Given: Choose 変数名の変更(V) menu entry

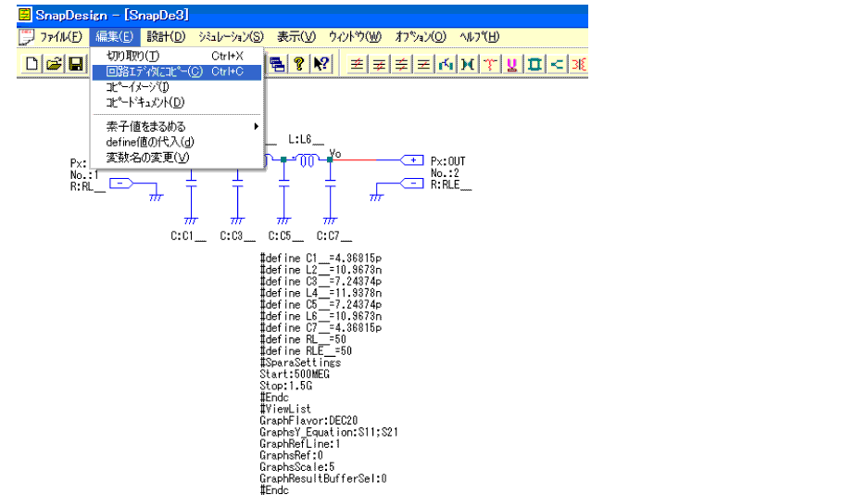Looking at the screenshot, I should [177, 158].
